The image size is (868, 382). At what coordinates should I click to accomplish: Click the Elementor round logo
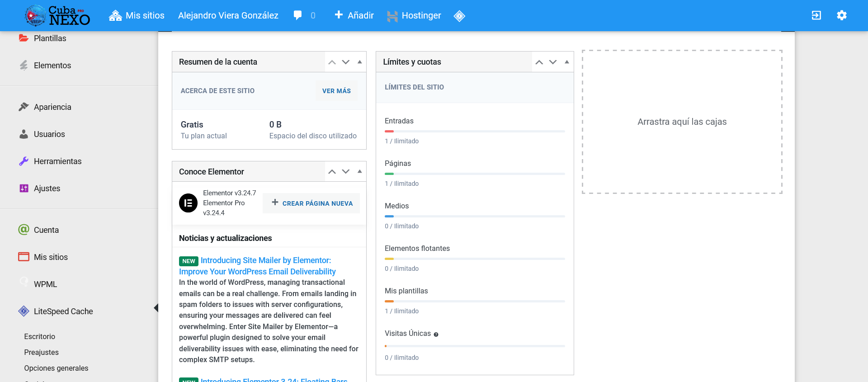coord(188,203)
